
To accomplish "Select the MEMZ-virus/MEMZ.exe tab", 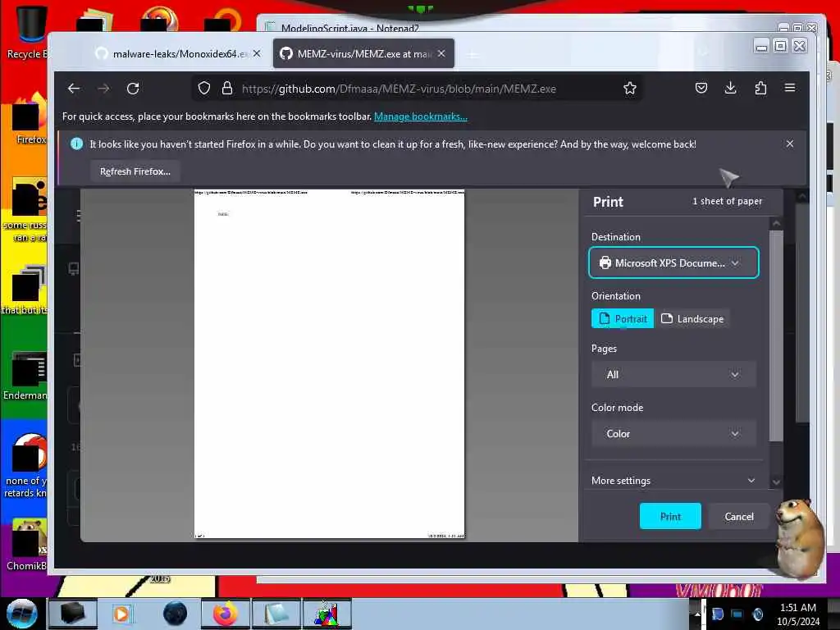I will pos(363,53).
